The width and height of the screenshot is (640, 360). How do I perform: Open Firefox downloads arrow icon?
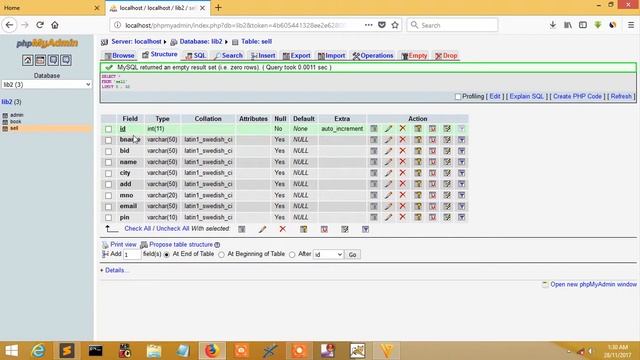pyautogui.click(x=553, y=25)
